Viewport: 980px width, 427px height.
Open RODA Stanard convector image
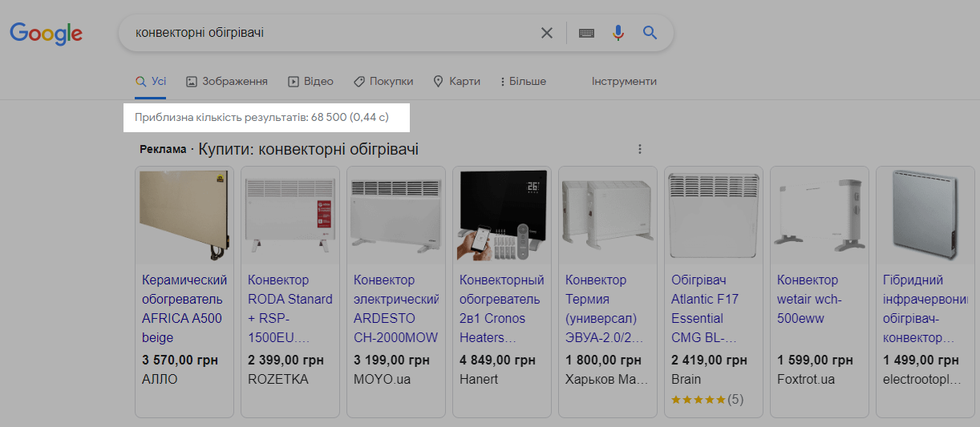click(290, 216)
